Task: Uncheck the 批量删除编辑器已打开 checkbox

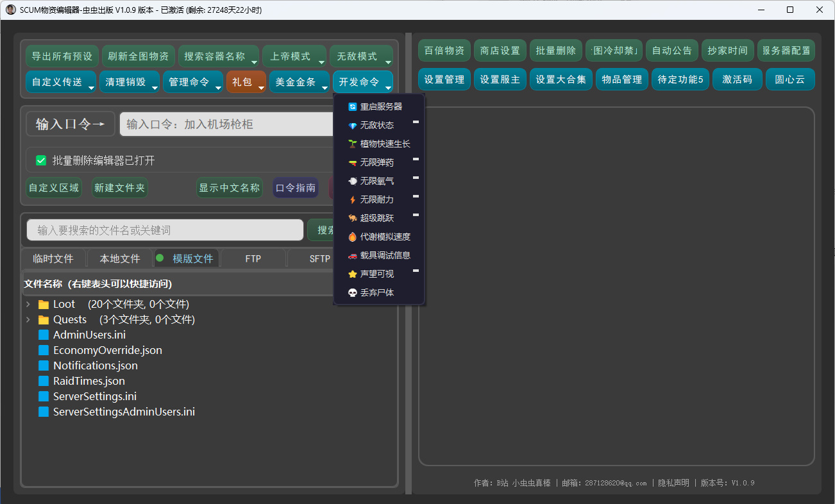Action: [41, 160]
